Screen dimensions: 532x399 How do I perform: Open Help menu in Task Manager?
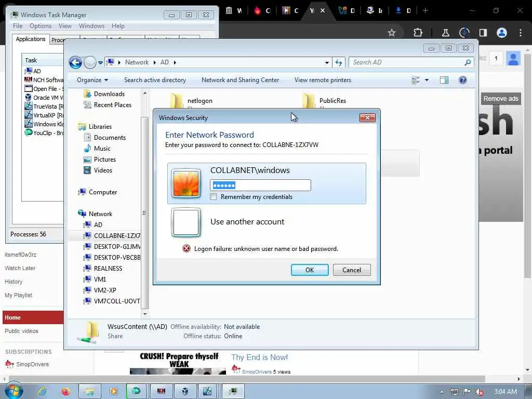point(118,26)
